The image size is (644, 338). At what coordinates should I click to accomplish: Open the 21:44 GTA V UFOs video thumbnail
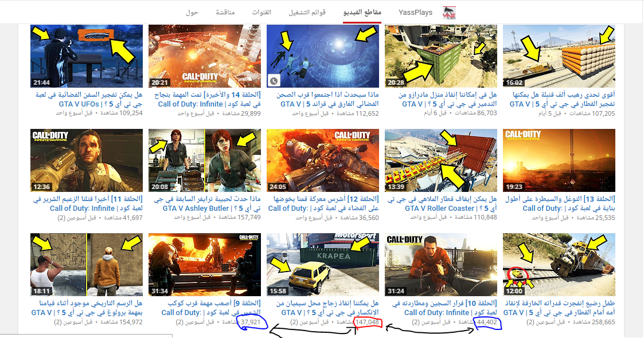coord(87,56)
